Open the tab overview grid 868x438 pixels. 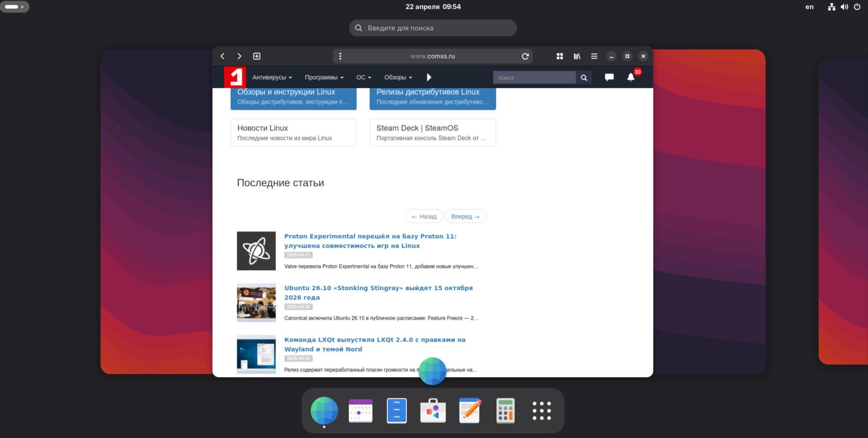[x=560, y=56]
